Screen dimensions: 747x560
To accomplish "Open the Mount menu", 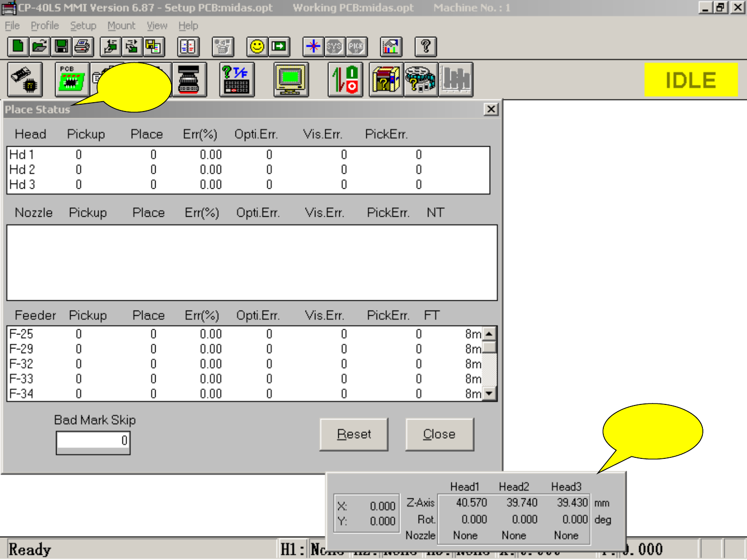I will (121, 26).
